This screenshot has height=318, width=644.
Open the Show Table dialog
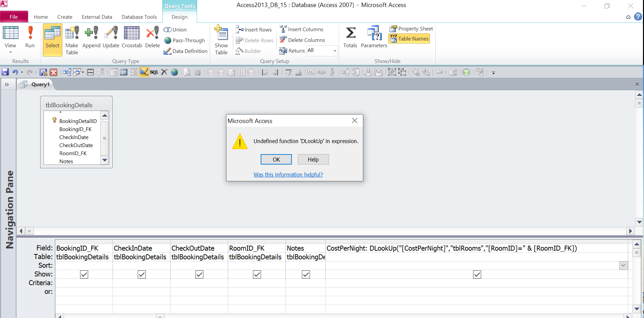point(221,40)
